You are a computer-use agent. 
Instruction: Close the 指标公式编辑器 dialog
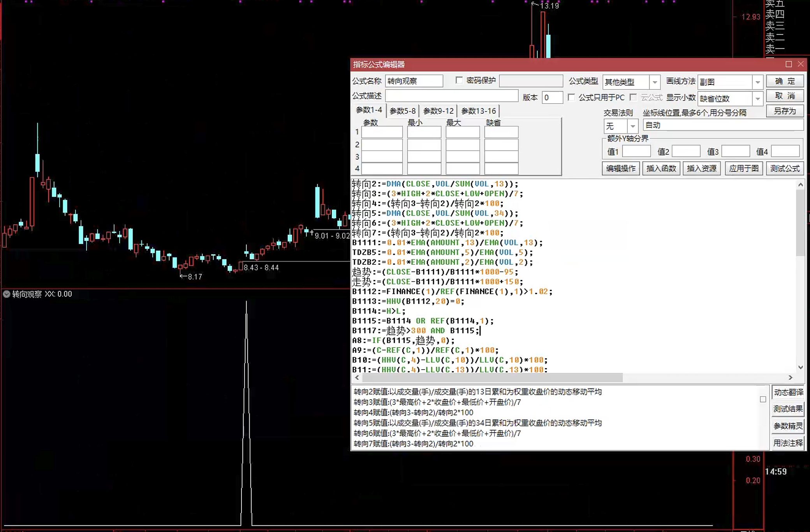coord(801,64)
